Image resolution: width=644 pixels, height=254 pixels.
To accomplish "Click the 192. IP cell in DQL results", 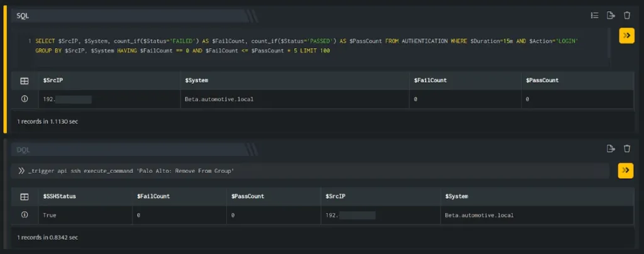I will click(x=380, y=215).
